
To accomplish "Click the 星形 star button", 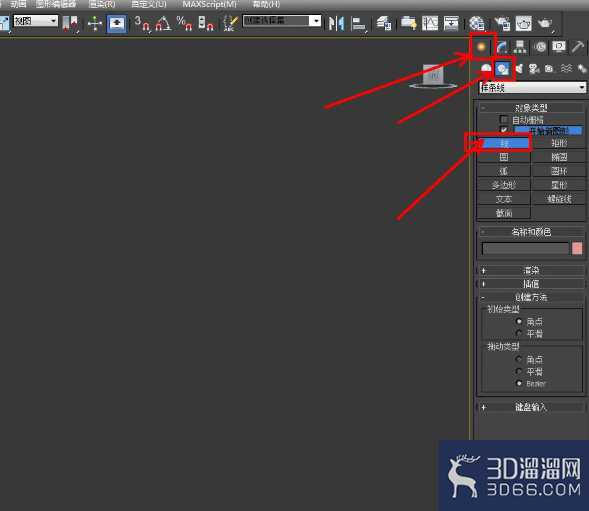I will tap(559, 185).
